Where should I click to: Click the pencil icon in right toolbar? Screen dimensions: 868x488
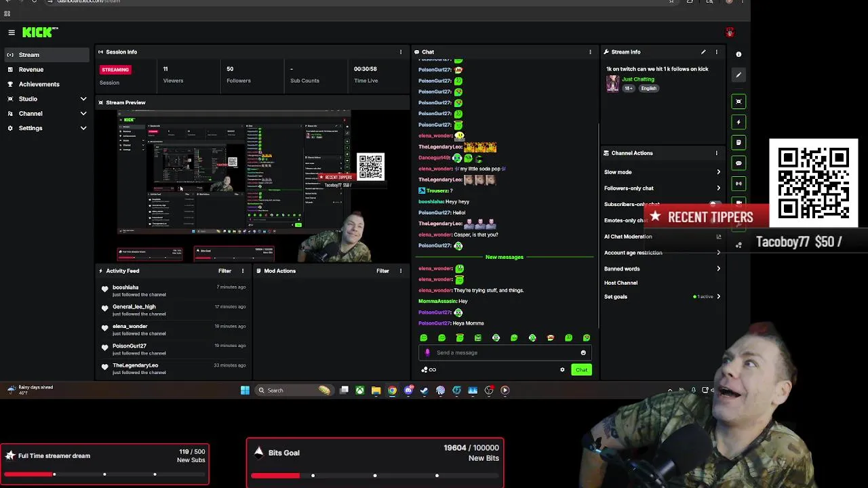[x=738, y=75]
